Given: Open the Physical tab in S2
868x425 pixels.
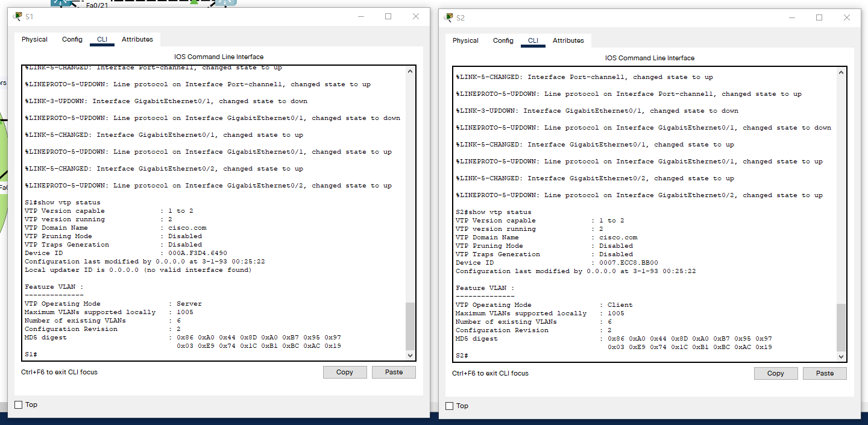Looking at the screenshot, I should [x=465, y=40].
